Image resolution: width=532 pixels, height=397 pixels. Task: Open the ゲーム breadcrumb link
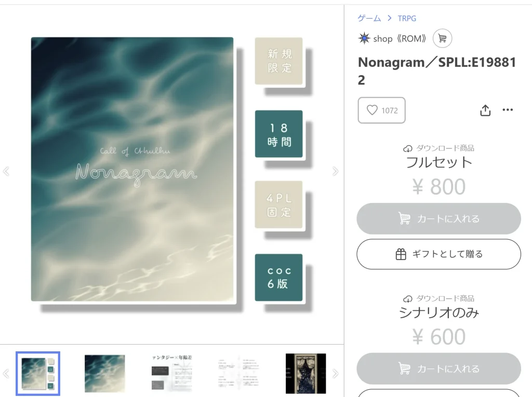coord(369,18)
